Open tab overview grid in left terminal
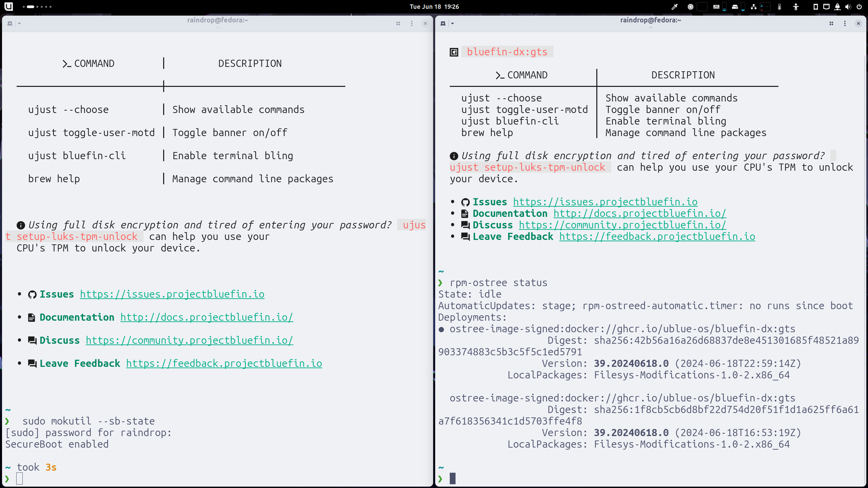Viewport: 868px width, 488px height. (398, 23)
